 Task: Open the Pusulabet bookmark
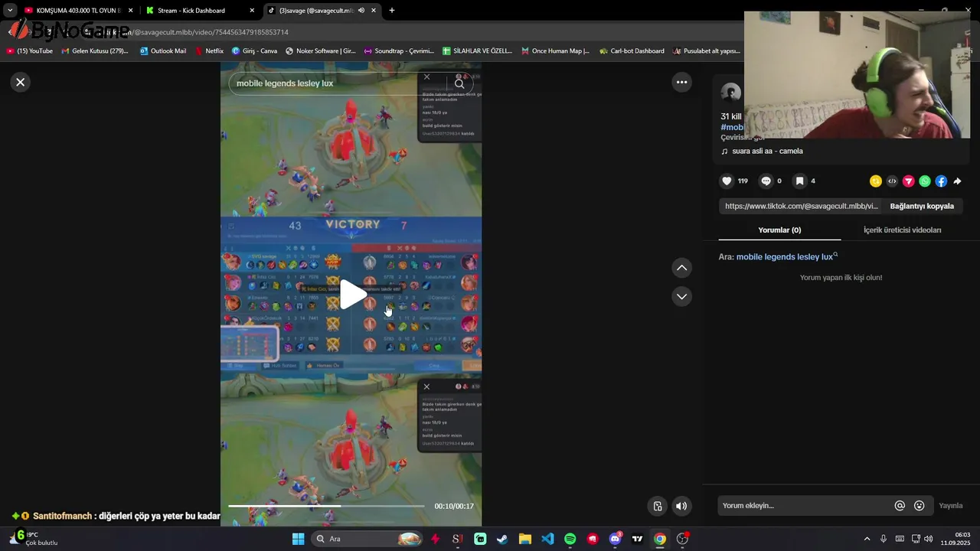pyautogui.click(x=707, y=51)
